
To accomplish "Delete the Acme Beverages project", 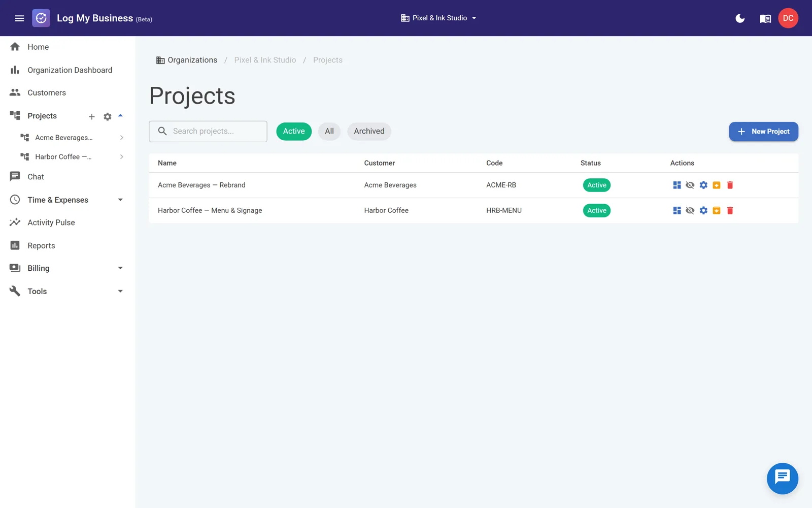I will 730,185.
